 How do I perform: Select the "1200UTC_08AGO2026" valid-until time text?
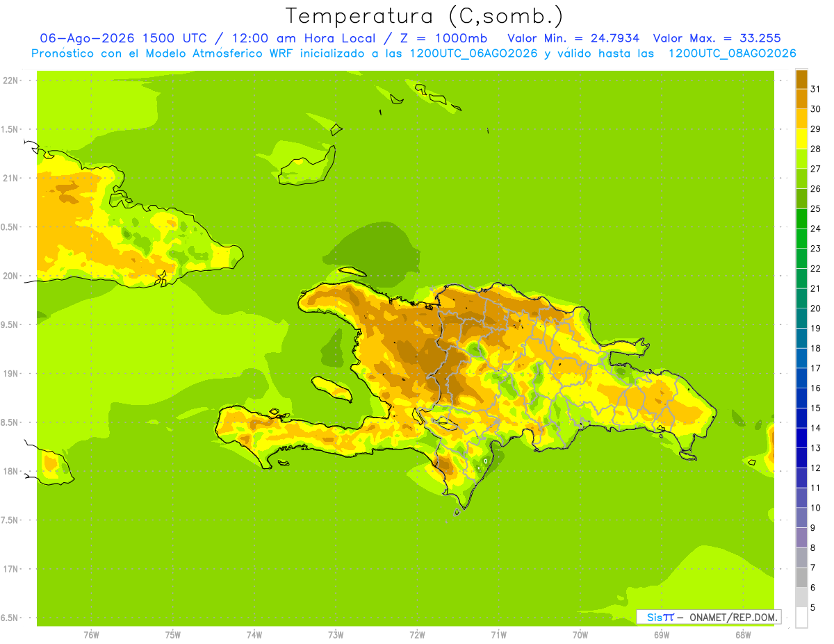click(733, 53)
